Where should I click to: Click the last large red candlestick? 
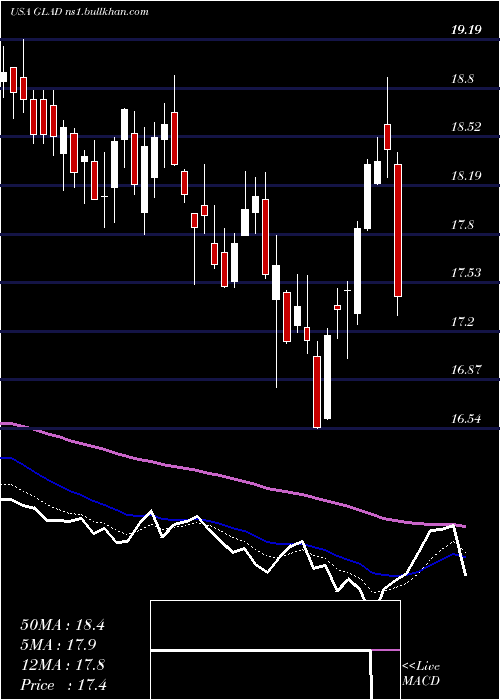click(x=397, y=230)
